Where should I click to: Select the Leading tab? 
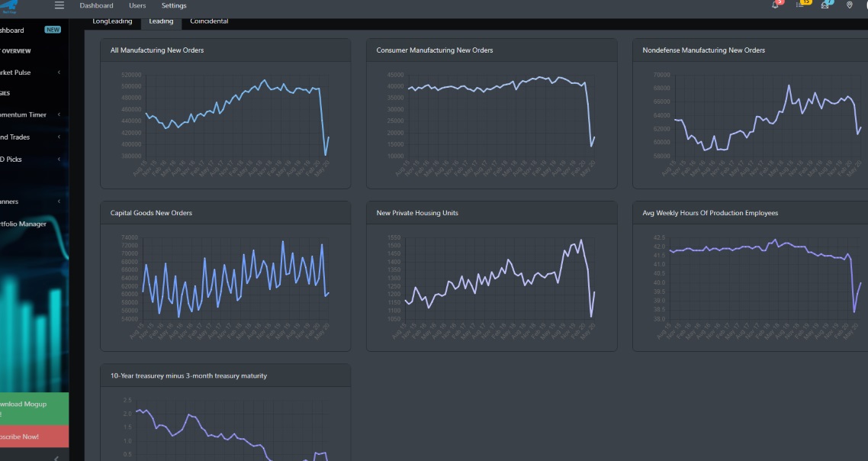pos(161,22)
